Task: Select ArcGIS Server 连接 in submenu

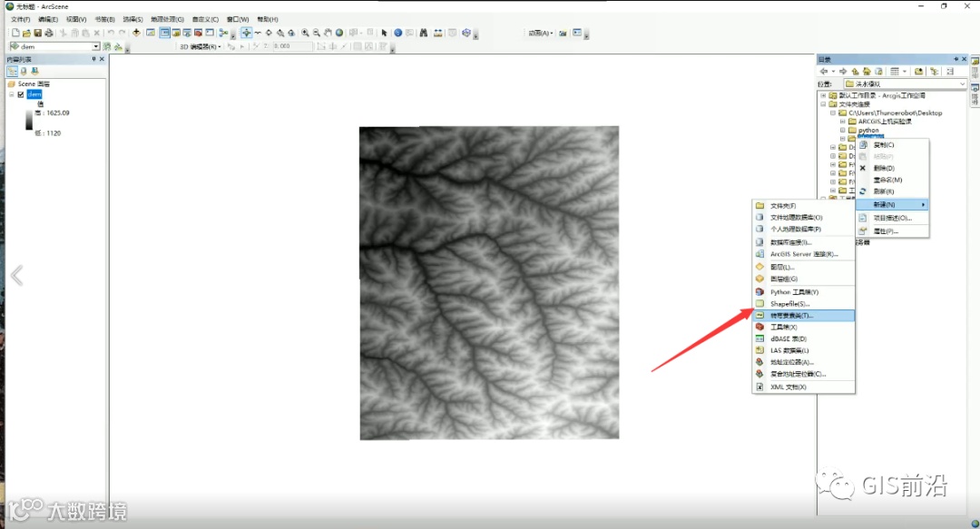Action: (x=803, y=254)
